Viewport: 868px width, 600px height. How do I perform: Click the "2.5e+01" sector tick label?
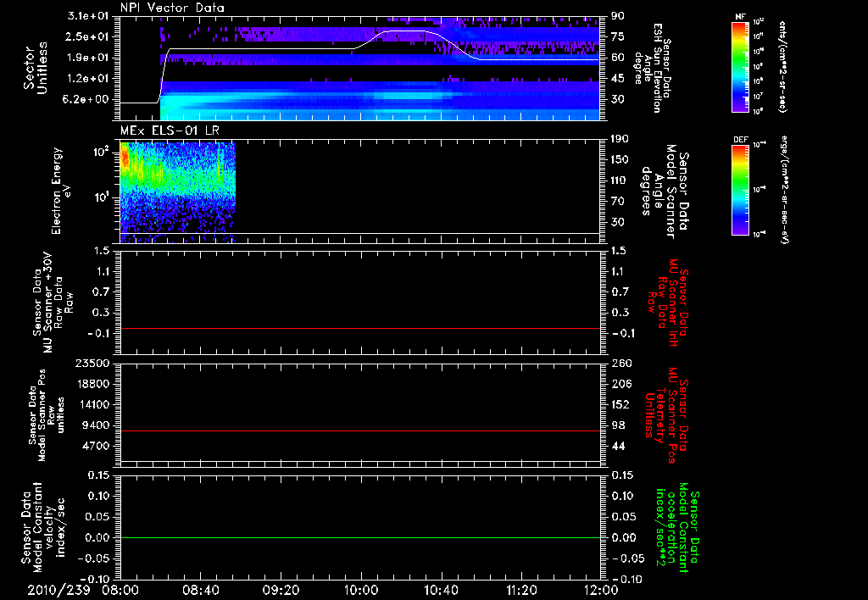[88, 36]
